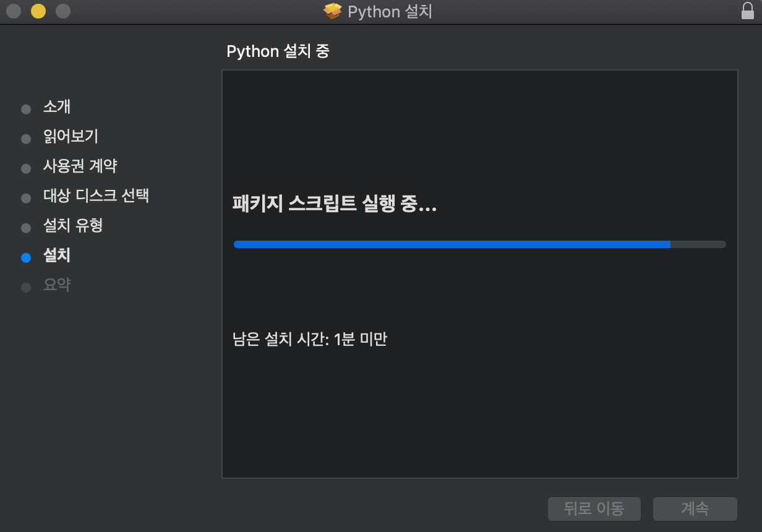This screenshot has width=762, height=532.
Task: Click the 계속 button
Action: (x=695, y=508)
